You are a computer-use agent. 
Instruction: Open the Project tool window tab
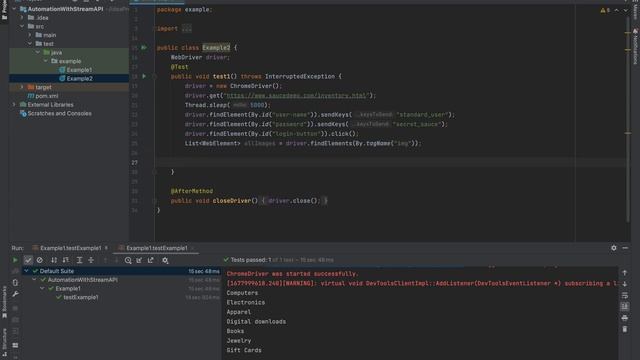coord(4,10)
